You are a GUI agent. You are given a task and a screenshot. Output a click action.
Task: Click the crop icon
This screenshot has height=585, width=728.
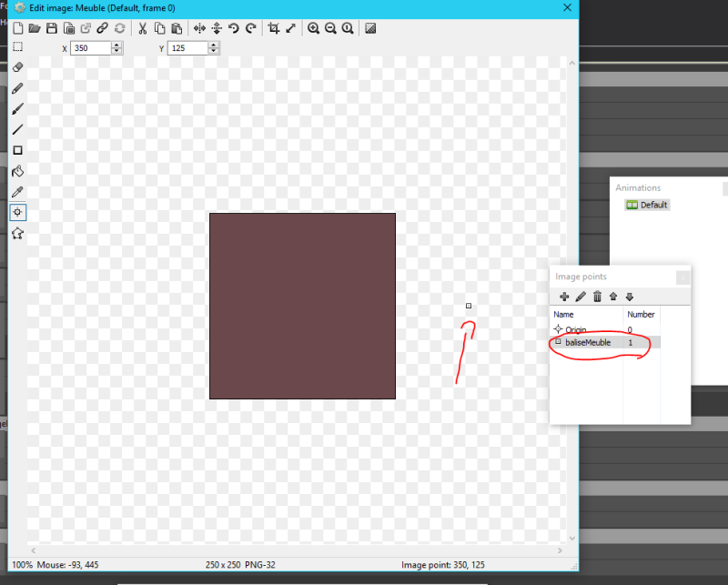[274, 28]
